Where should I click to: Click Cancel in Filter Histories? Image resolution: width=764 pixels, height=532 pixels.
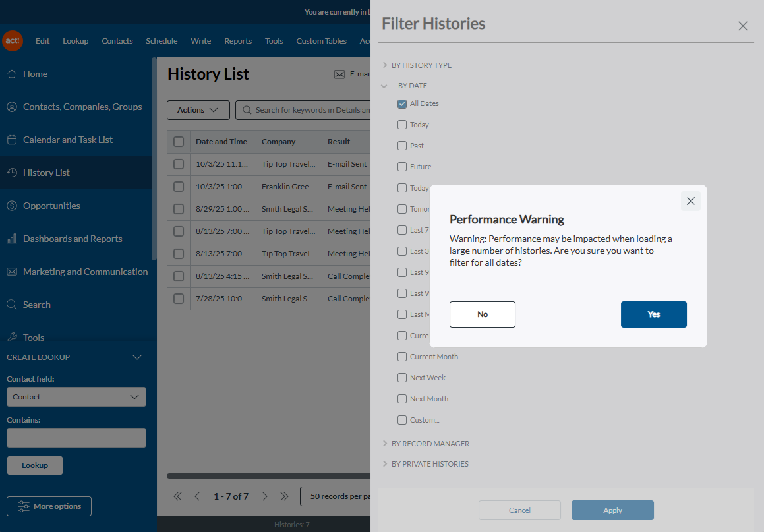point(519,510)
